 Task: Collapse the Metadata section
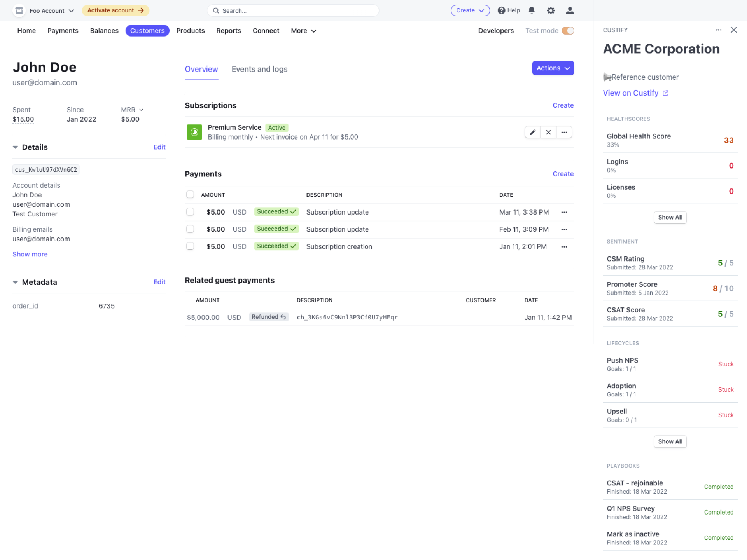click(x=15, y=282)
